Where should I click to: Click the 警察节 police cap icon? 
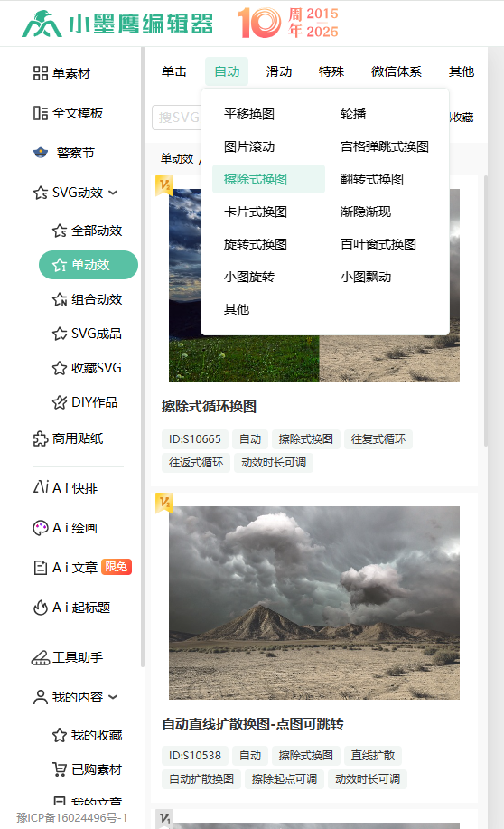coord(41,154)
